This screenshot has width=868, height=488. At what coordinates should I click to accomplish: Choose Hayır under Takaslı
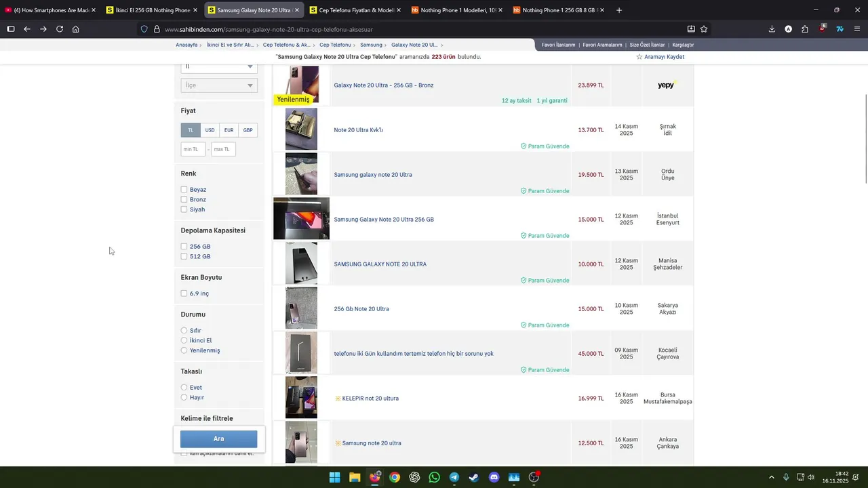click(x=184, y=397)
